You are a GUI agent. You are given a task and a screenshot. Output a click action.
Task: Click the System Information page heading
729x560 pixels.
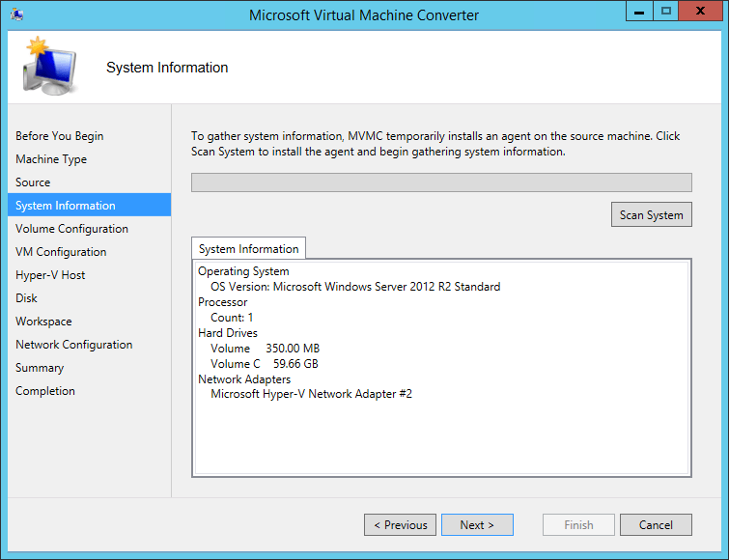[x=167, y=68]
